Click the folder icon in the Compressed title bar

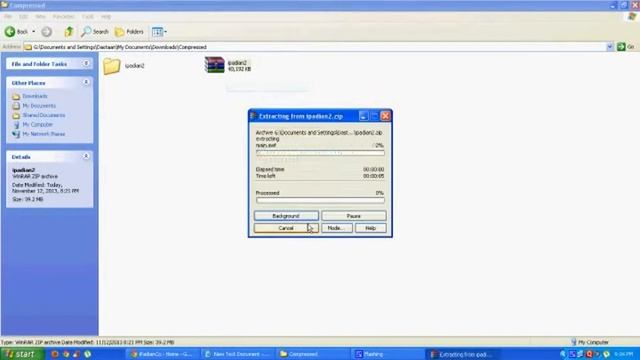[4, 5]
